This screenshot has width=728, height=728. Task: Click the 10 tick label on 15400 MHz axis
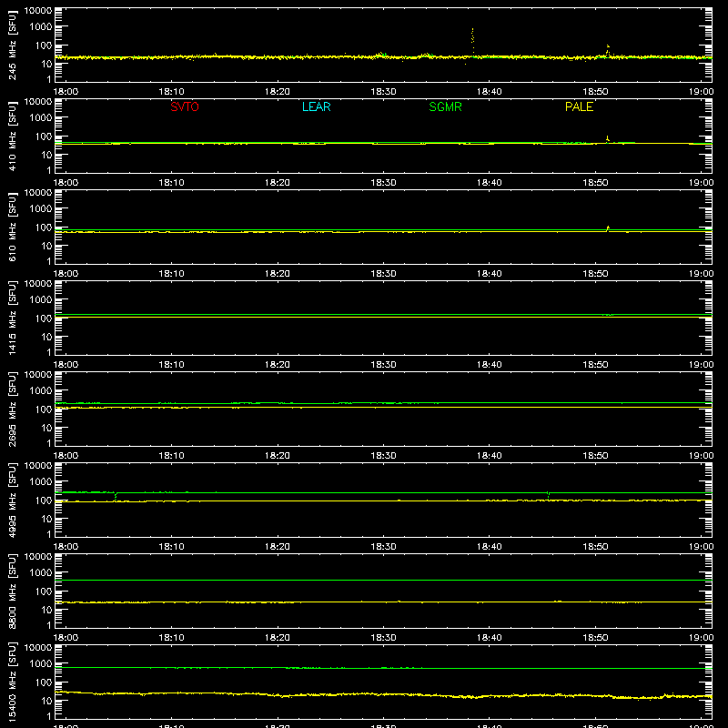pyautogui.click(x=47, y=701)
